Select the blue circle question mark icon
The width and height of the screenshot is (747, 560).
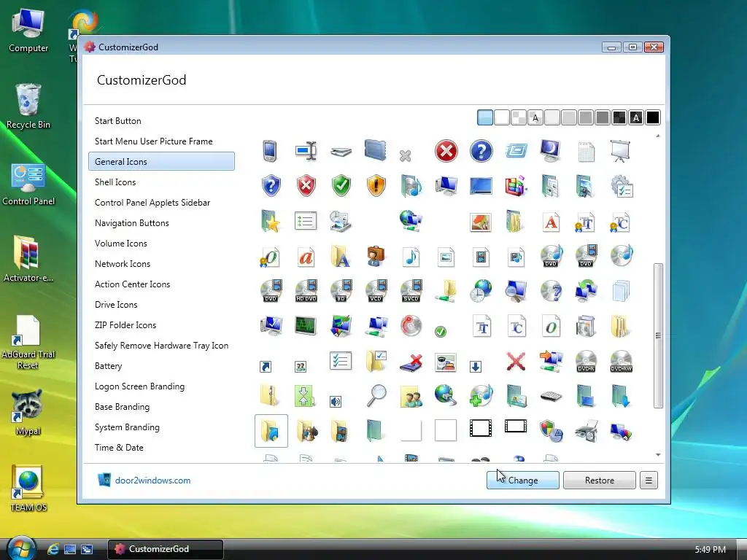tap(481, 152)
